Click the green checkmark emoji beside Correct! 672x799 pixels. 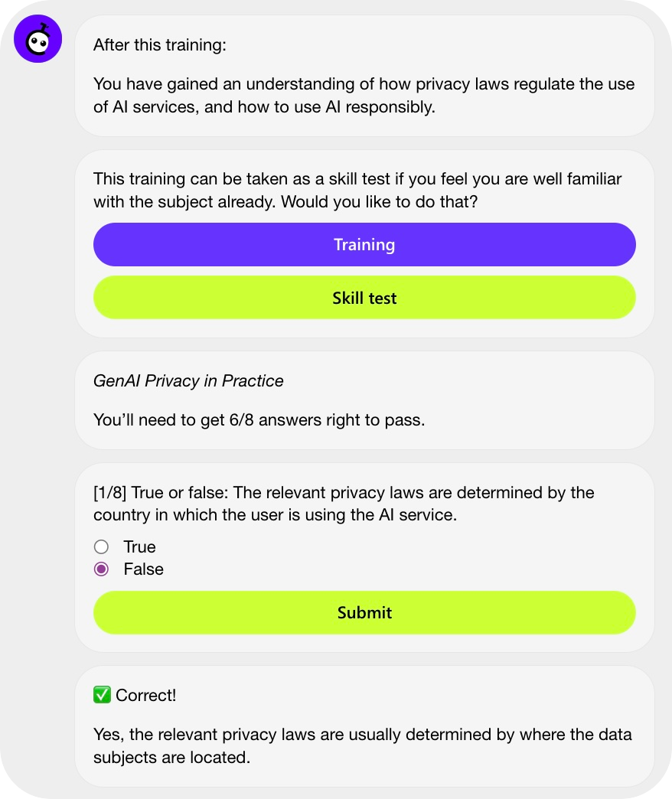pos(102,695)
